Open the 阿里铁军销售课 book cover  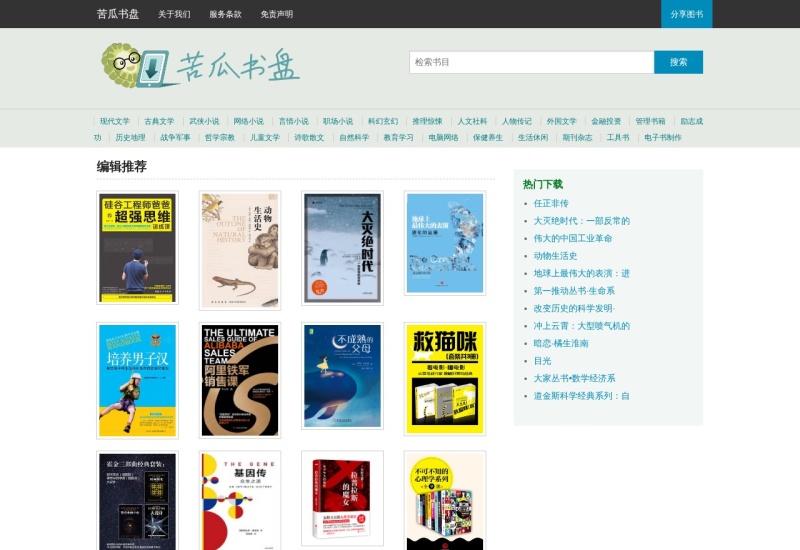(x=240, y=380)
